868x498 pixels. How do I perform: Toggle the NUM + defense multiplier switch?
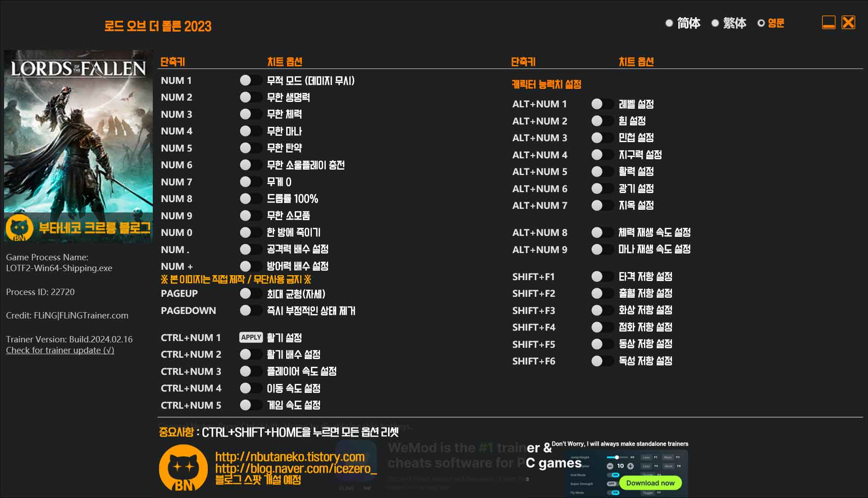[x=251, y=266]
